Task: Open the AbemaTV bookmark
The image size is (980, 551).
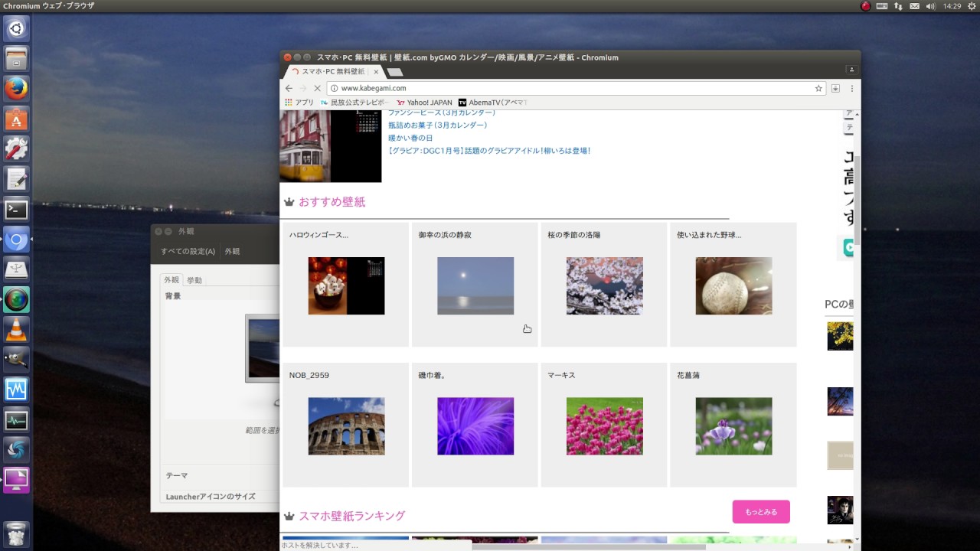Action: point(493,103)
